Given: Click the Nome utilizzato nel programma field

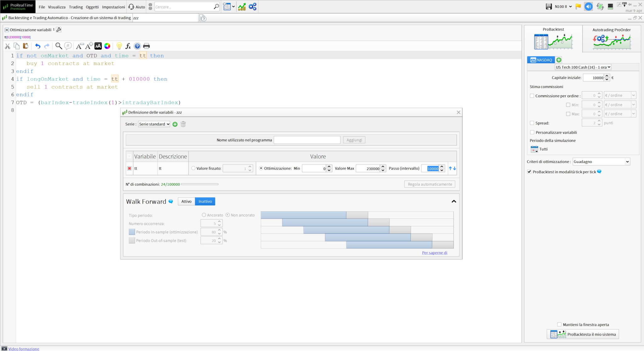Looking at the screenshot, I should coord(307,140).
